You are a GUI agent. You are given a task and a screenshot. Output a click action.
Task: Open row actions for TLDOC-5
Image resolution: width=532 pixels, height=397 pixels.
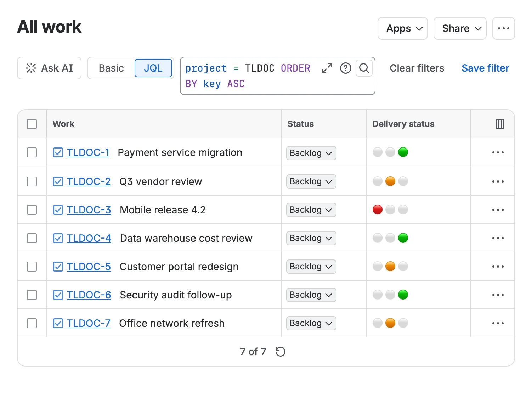498,267
